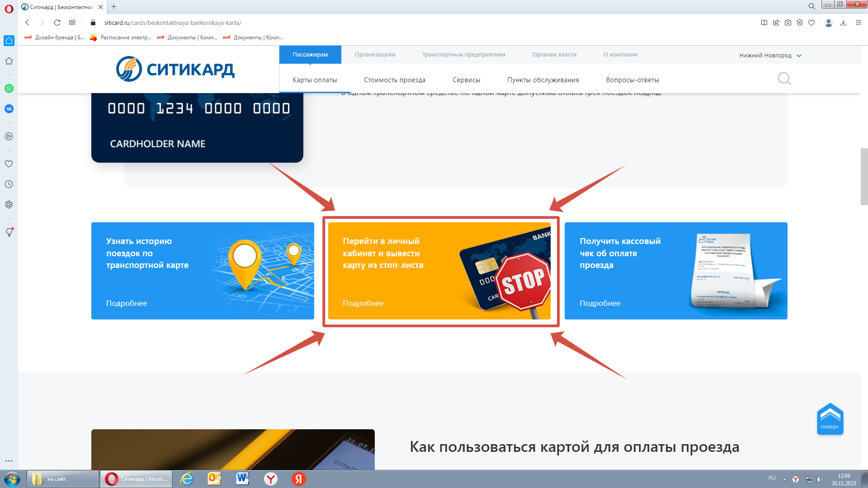
Task: Open the Стоимость проезда menu
Action: click(x=395, y=80)
